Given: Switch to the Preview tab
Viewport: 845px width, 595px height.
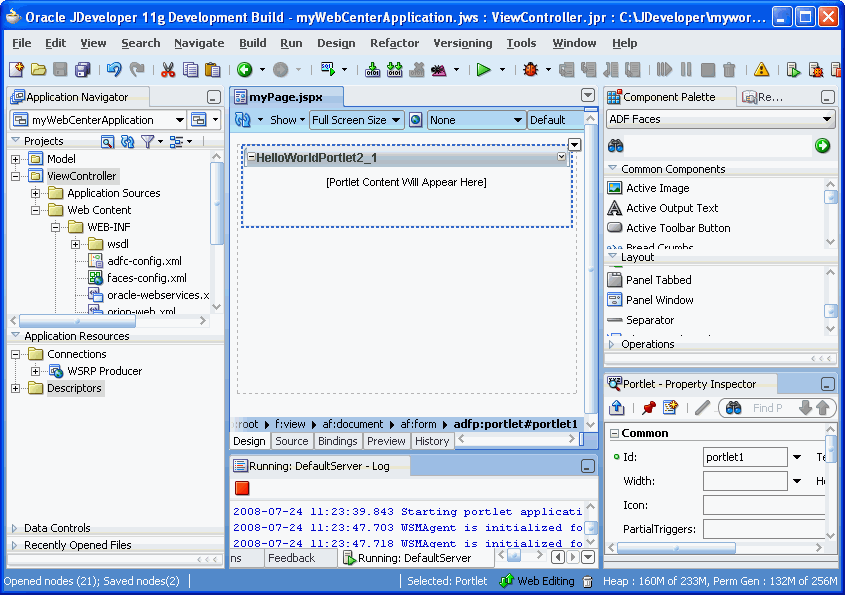Looking at the screenshot, I should point(386,441).
